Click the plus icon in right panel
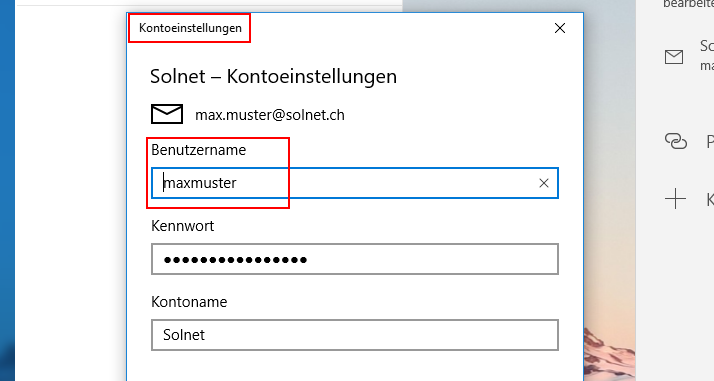 (675, 199)
